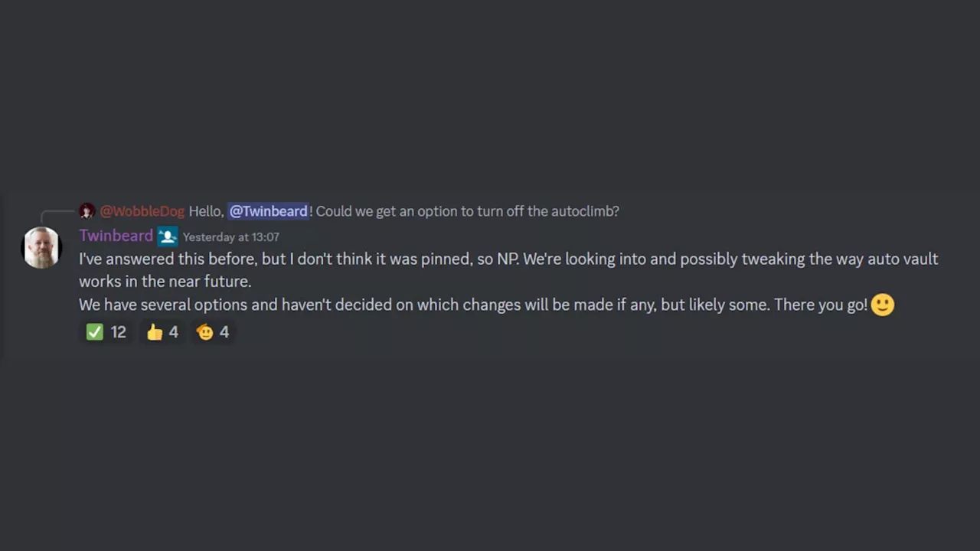Screen dimensions: 980x551
Task: Click the reaction count showing 12
Action: tap(118, 332)
